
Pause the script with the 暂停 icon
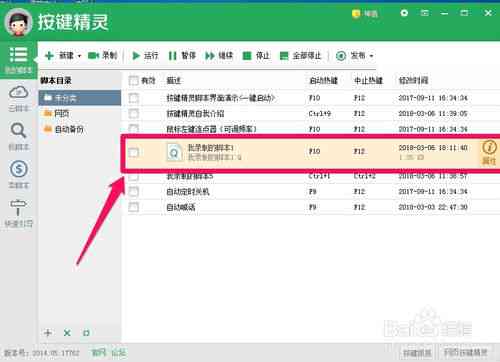click(x=172, y=55)
